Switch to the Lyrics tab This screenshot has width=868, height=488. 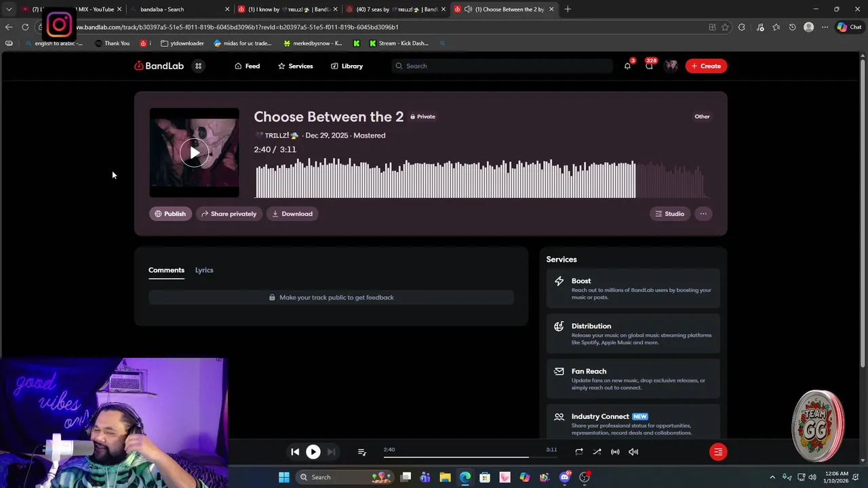(x=204, y=270)
